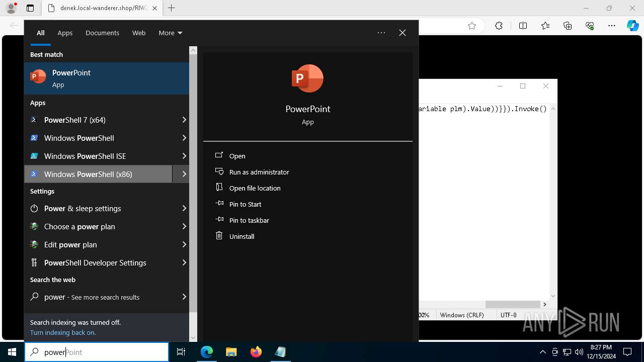Click Windows (CRLF) in Notepad status bar
644x362 pixels.
point(462,315)
